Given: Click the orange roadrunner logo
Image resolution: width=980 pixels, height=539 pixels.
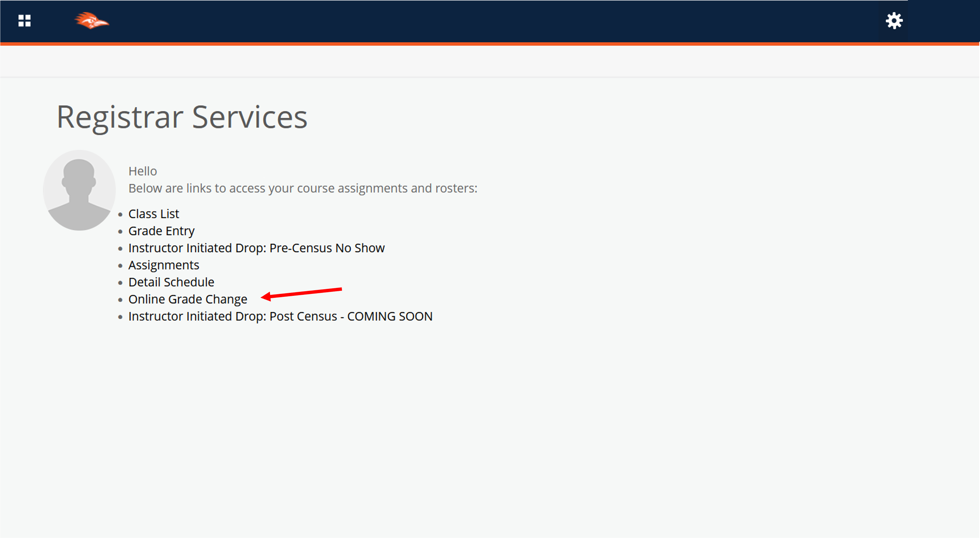Looking at the screenshot, I should coord(91,21).
